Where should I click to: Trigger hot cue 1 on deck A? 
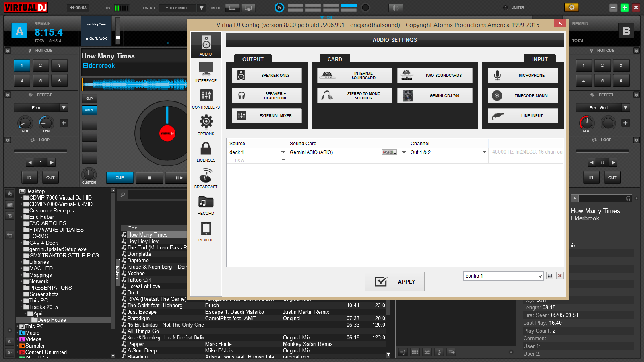point(22,66)
